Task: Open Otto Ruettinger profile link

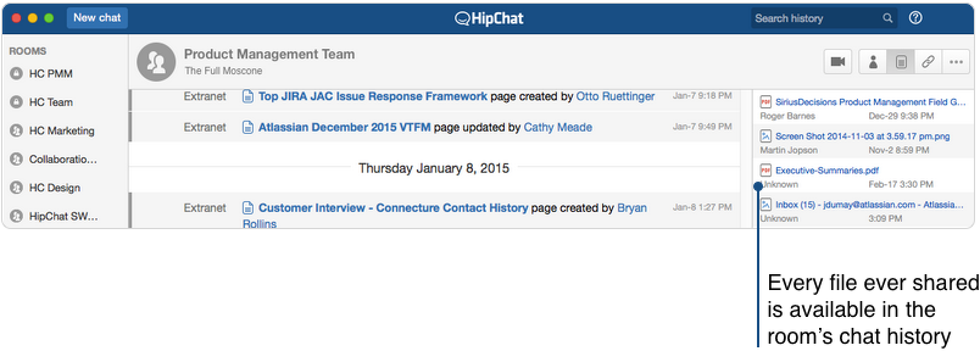Action: point(615,96)
